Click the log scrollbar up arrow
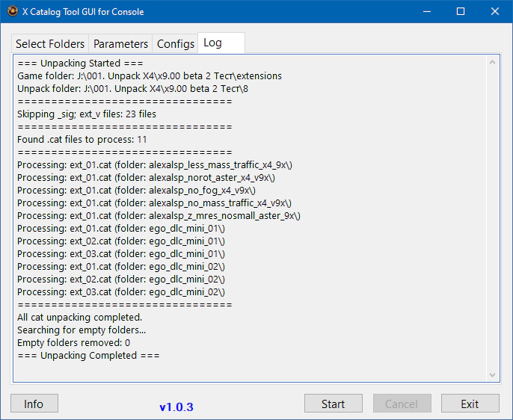Screen dimensions: 513x420 (x=493, y=61)
